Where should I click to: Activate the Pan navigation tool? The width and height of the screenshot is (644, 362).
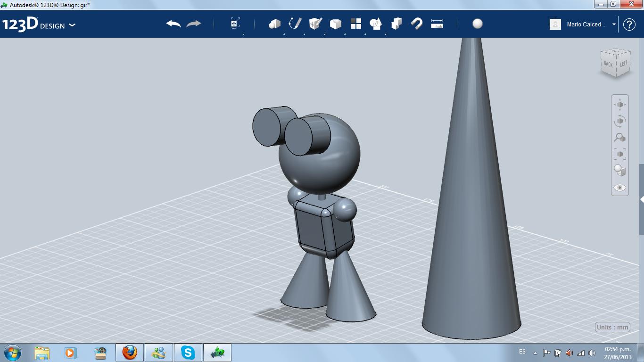pos(620,105)
